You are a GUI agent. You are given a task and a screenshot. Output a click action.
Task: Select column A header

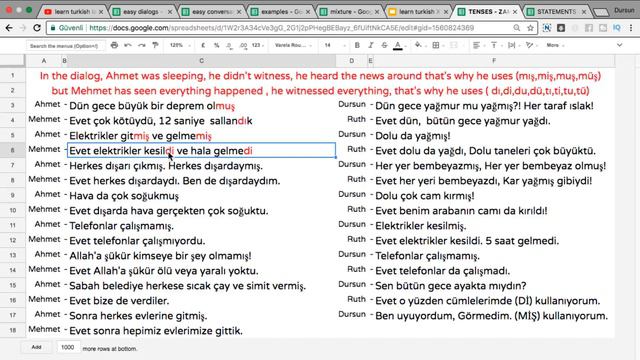click(44, 61)
